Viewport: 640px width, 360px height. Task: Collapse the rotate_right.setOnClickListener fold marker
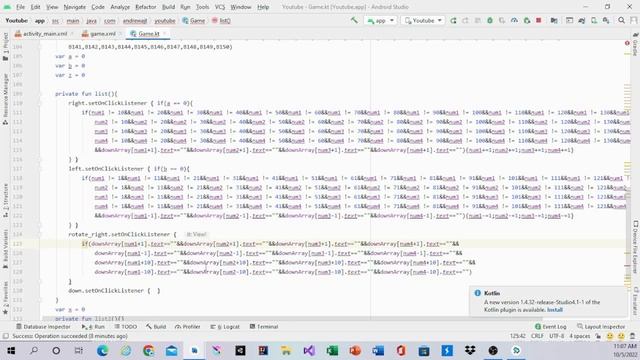pos(40,234)
